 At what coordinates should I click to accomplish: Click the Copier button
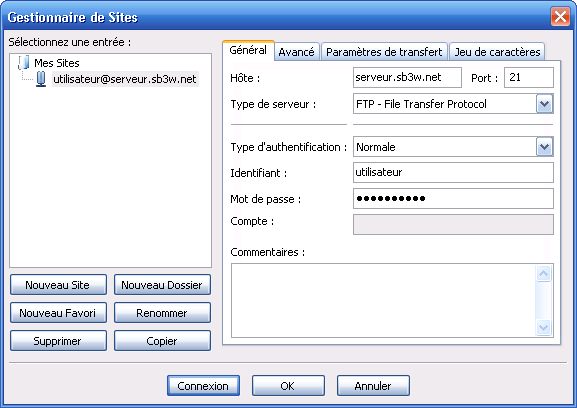(162, 341)
